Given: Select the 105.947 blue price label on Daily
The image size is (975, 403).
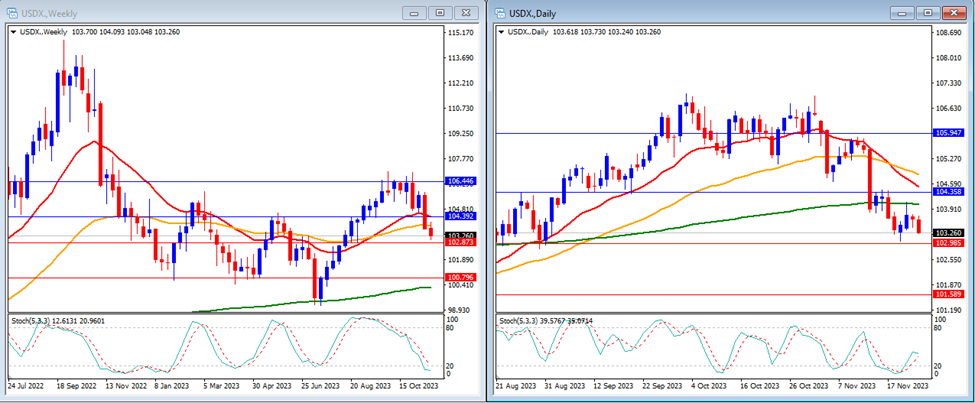Looking at the screenshot, I should point(947,133).
